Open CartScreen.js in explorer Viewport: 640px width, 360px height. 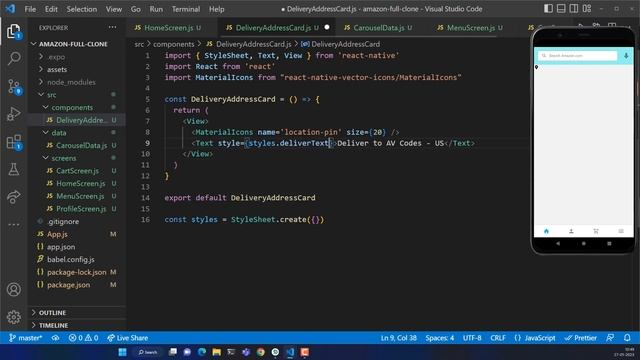pos(77,171)
